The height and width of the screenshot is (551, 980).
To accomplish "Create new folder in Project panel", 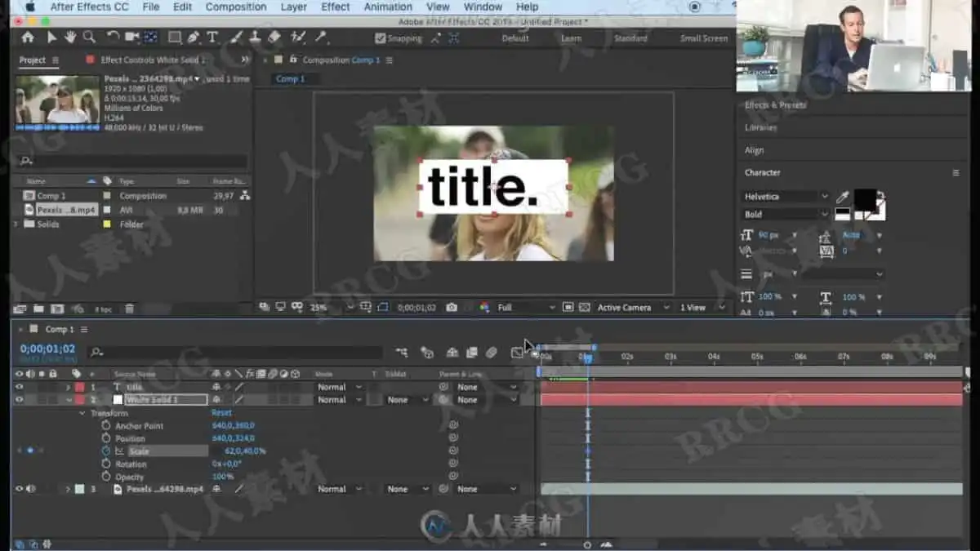I will (38, 309).
